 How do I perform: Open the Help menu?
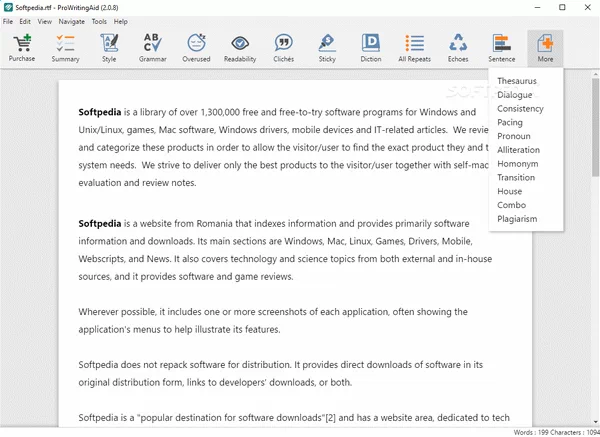(x=121, y=21)
